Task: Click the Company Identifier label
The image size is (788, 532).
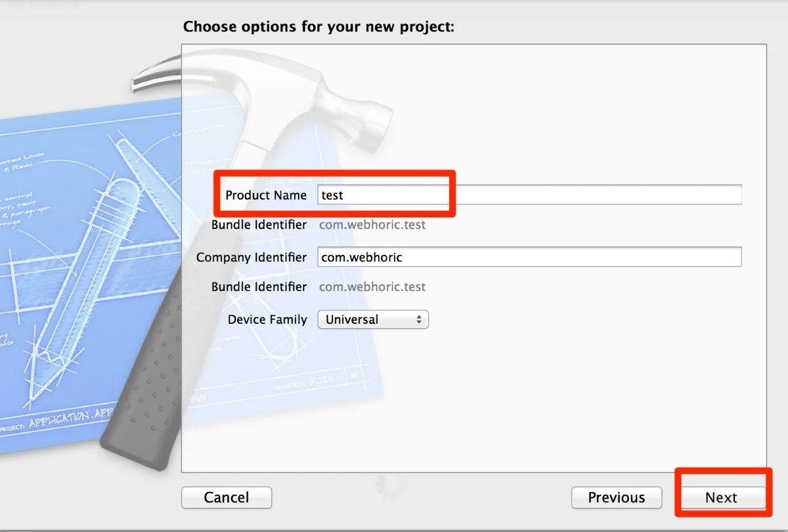Action: pos(252,257)
